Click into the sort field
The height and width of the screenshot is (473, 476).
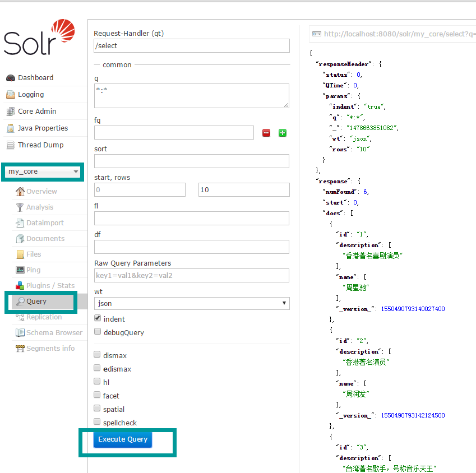[192, 161]
